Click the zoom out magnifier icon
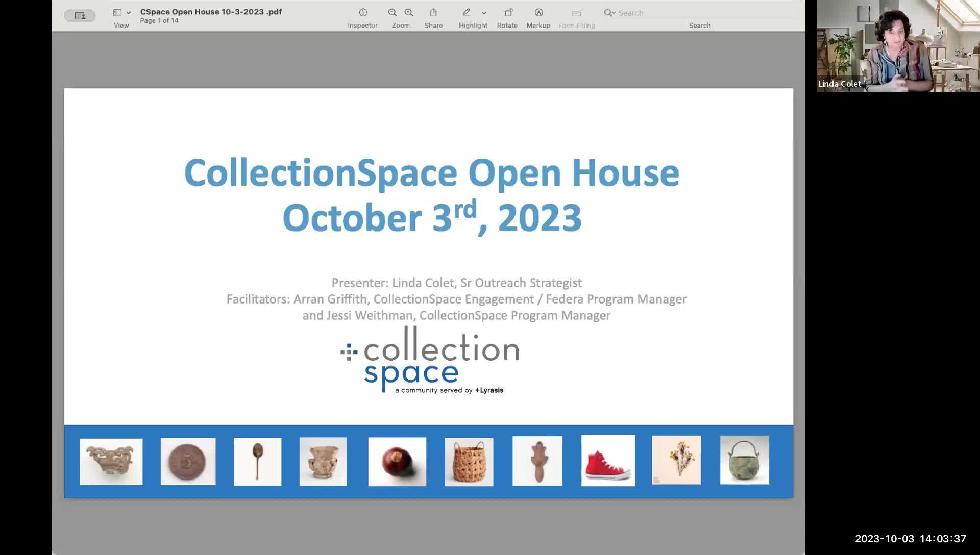The width and height of the screenshot is (980, 555). [393, 13]
